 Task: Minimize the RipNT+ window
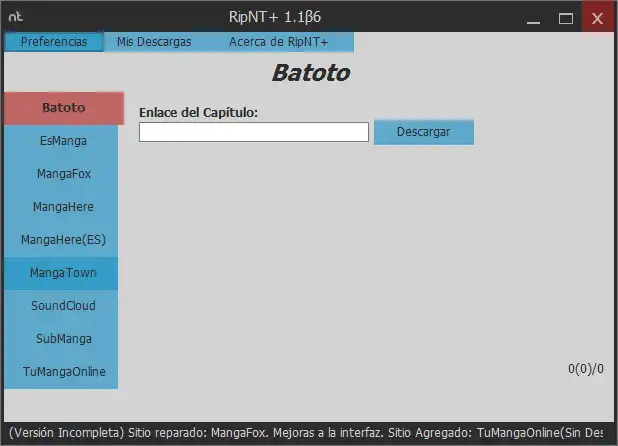533,19
